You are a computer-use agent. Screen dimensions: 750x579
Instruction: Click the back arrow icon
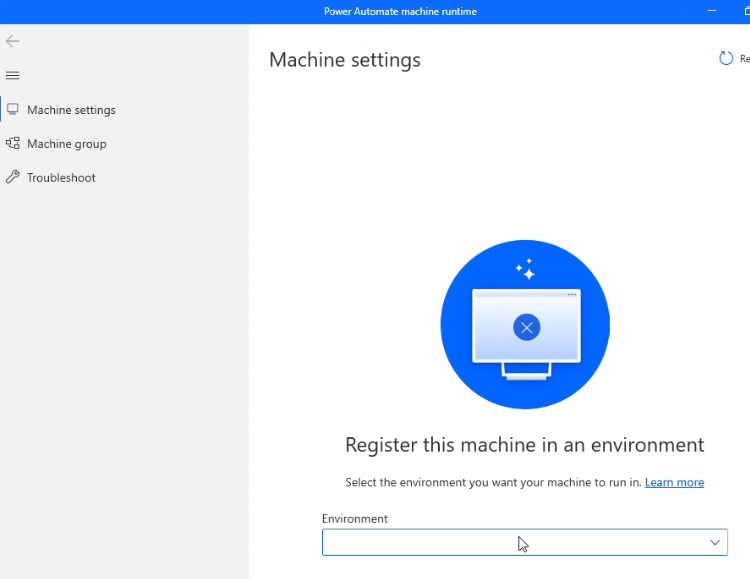[12, 41]
